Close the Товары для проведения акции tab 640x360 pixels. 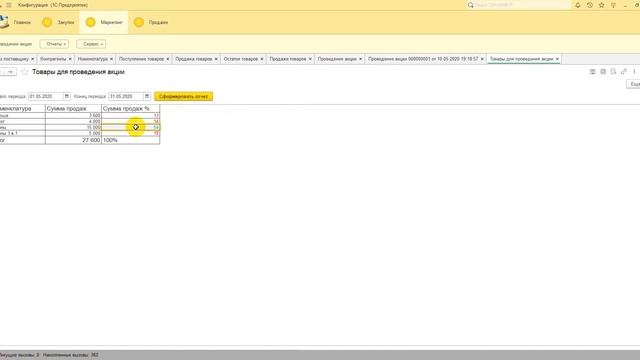557,59
